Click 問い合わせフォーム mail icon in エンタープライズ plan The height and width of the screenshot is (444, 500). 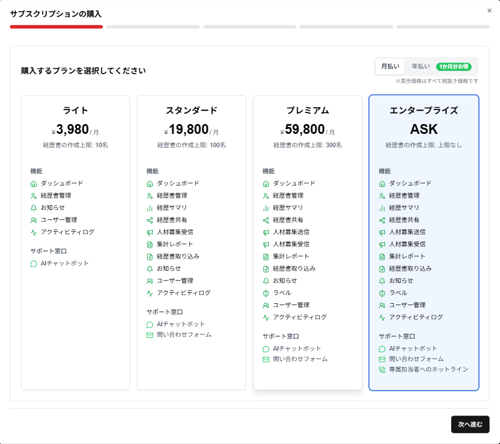(x=382, y=359)
